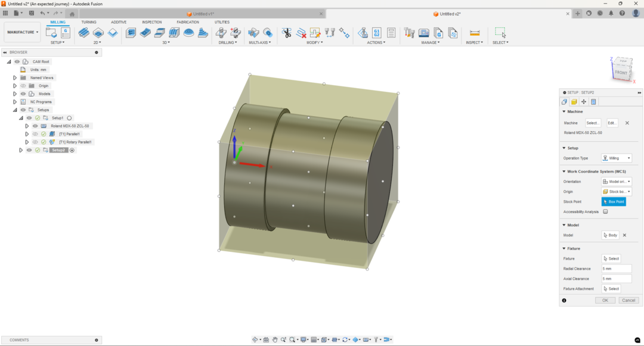The height and width of the screenshot is (346, 644).
Task: Click the Radial Clearance input field
Action: pyautogui.click(x=617, y=269)
